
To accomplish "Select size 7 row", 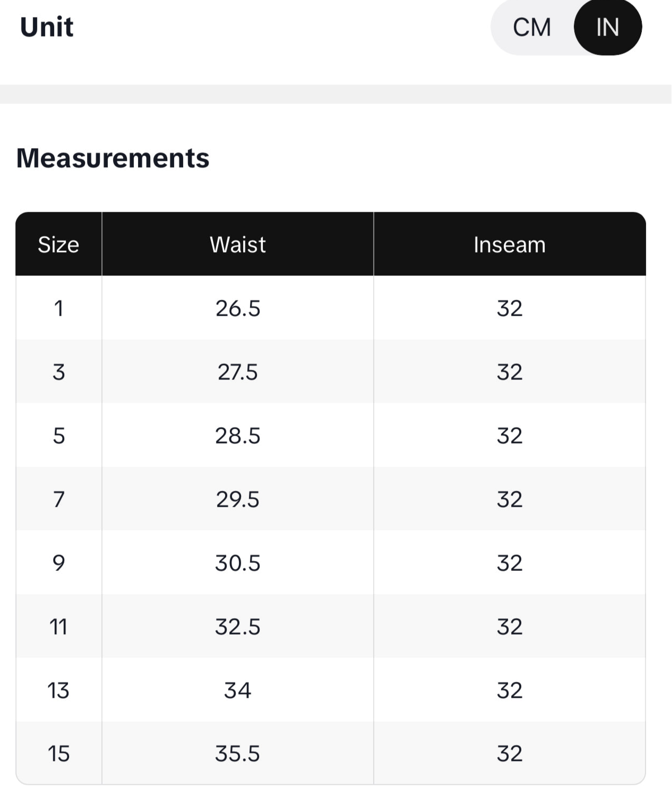I will coord(58,499).
